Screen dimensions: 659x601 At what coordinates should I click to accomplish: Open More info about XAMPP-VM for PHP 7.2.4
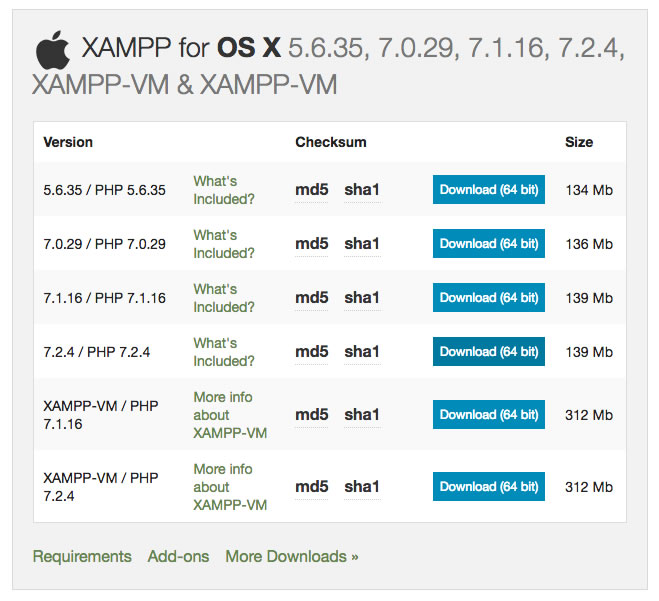coord(230,487)
